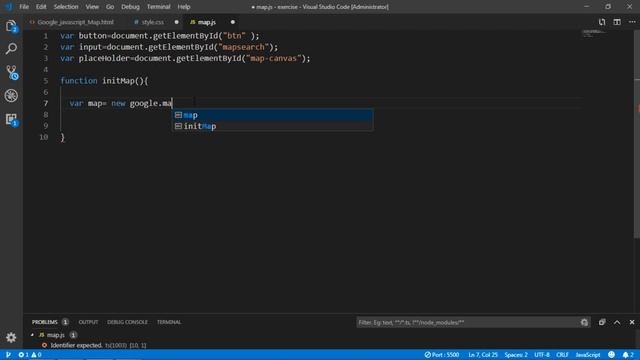640x360 pixels.
Task: Select the 'initMap' autocomplete suggestion
Action: (272, 126)
